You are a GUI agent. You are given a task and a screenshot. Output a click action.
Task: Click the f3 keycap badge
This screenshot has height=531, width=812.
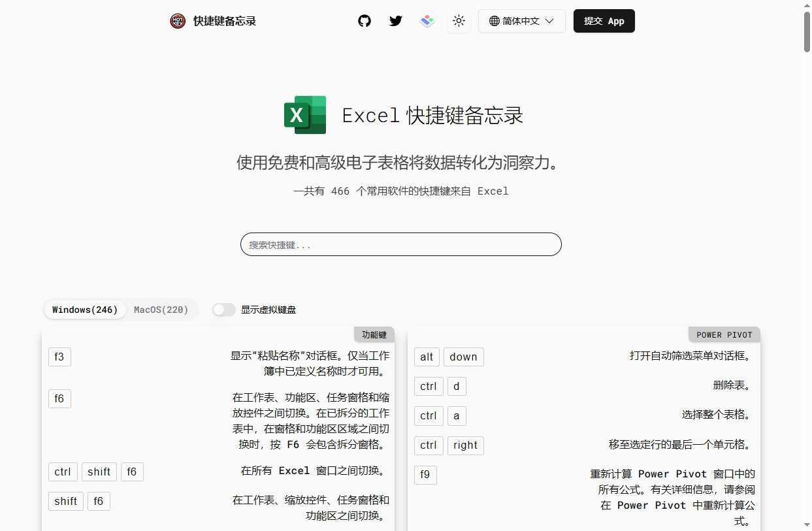pyautogui.click(x=59, y=357)
